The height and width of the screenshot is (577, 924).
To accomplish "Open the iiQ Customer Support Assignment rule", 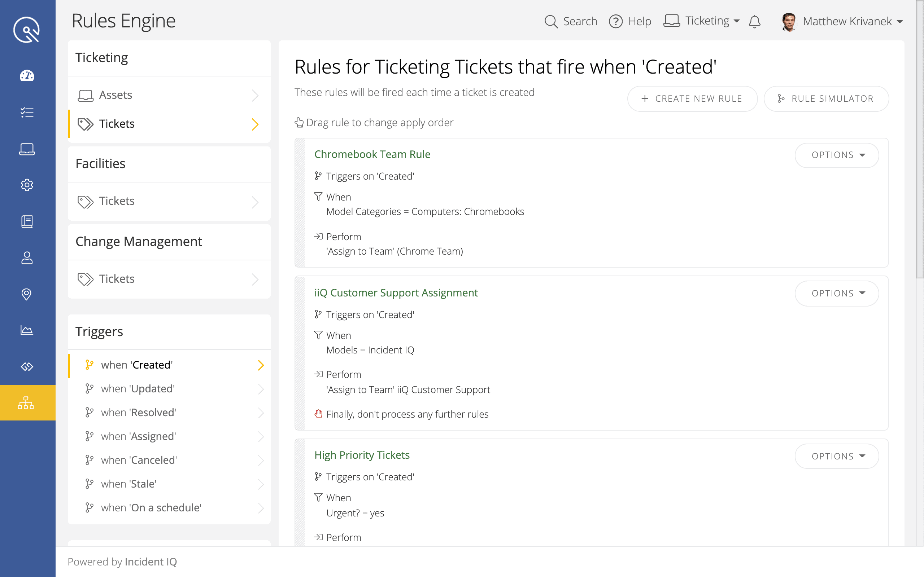I will point(396,293).
